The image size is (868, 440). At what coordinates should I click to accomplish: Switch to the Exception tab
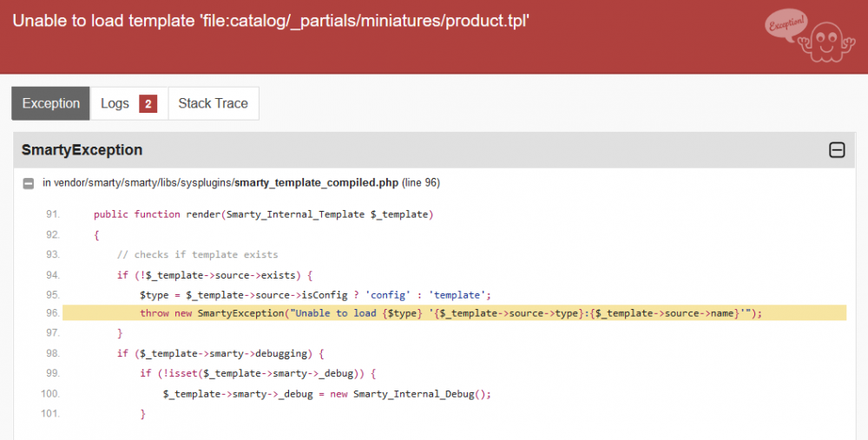pos(50,103)
